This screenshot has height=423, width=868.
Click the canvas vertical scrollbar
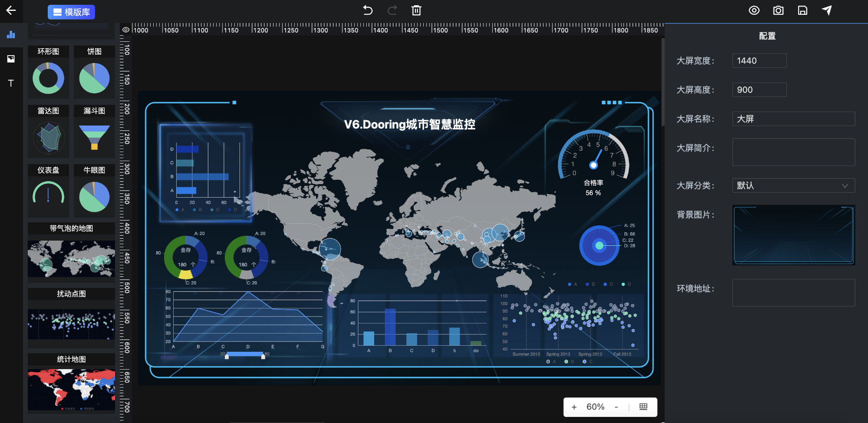(663, 83)
